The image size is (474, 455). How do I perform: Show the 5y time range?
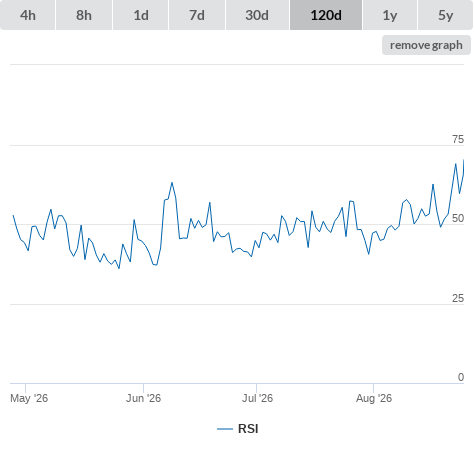(445, 15)
